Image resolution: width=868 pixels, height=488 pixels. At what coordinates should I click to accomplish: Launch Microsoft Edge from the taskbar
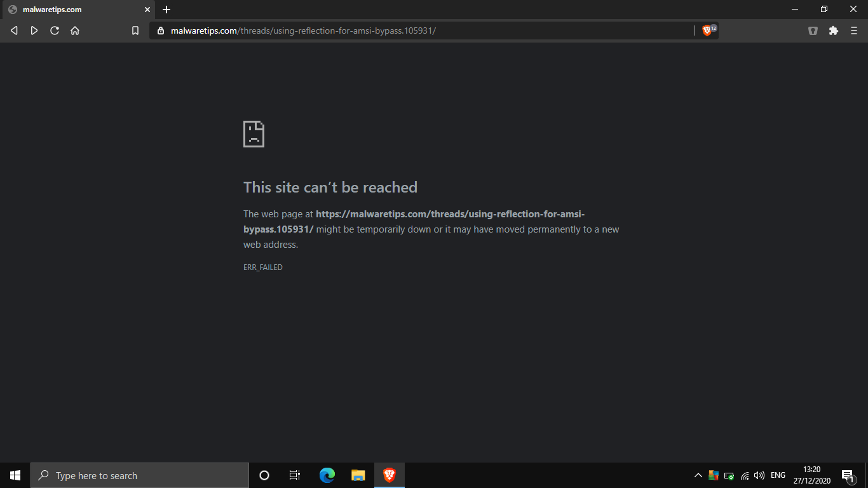pyautogui.click(x=327, y=475)
